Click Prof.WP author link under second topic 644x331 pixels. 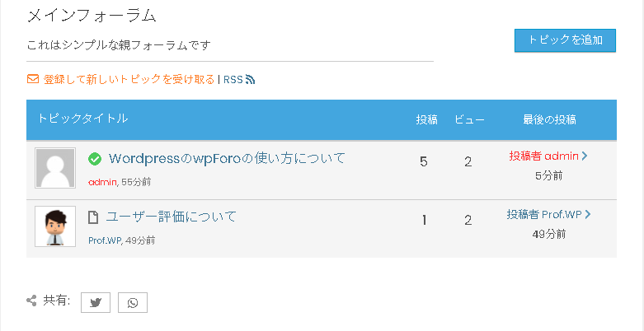pyautogui.click(x=105, y=240)
